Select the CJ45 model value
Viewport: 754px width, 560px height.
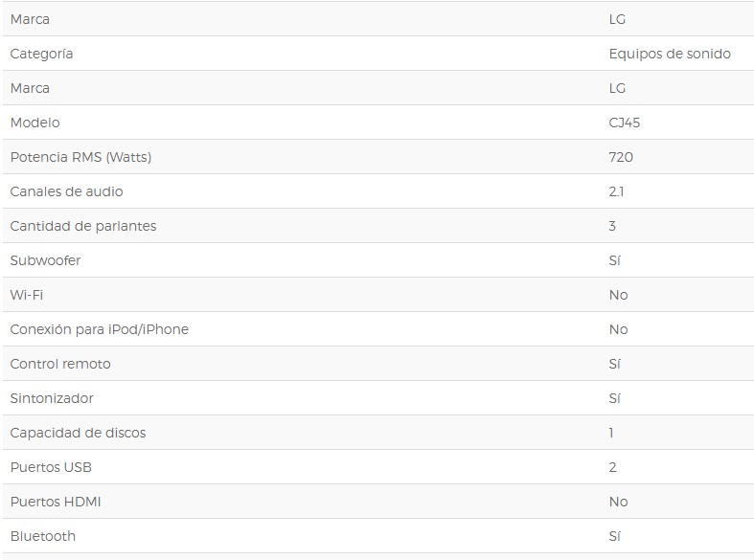[x=625, y=123]
